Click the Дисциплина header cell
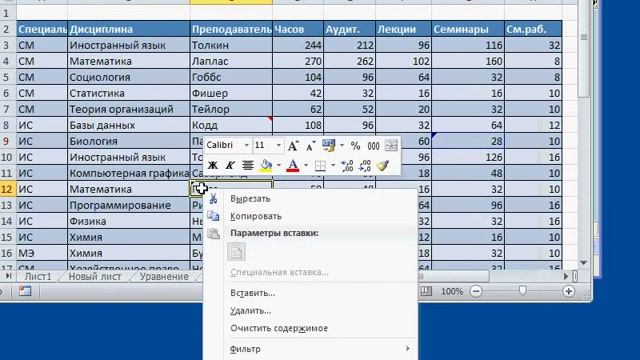 pyautogui.click(x=129, y=29)
